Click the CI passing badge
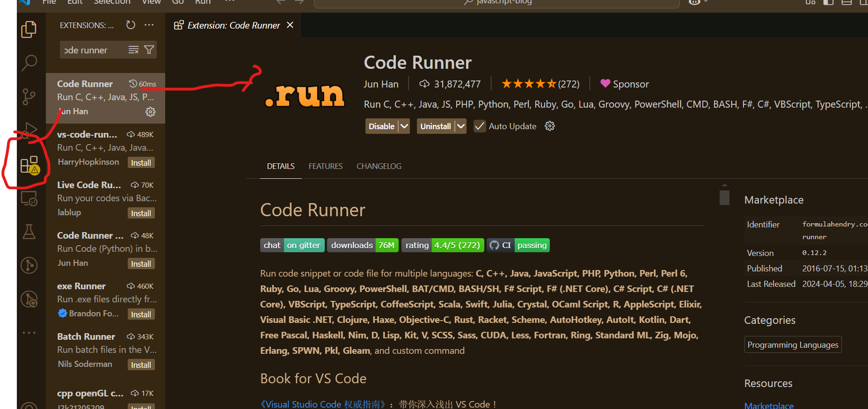This screenshot has width=868, height=409. [x=518, y=245]
